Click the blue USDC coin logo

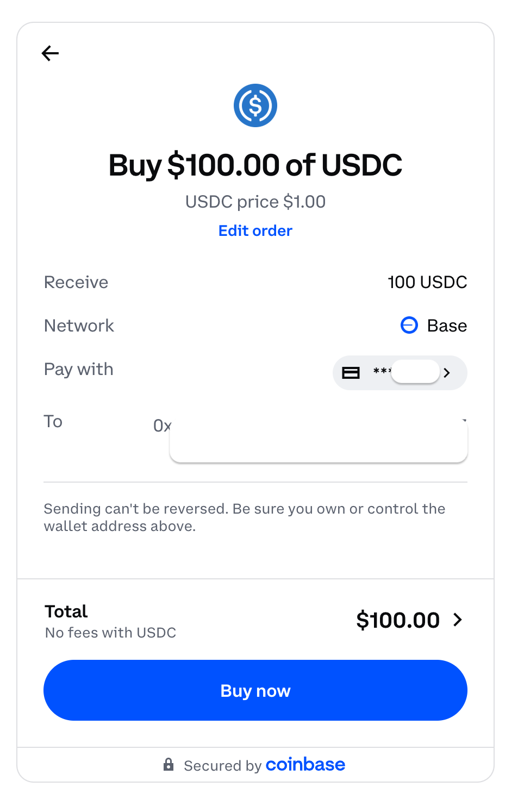(x=255, y=105)
